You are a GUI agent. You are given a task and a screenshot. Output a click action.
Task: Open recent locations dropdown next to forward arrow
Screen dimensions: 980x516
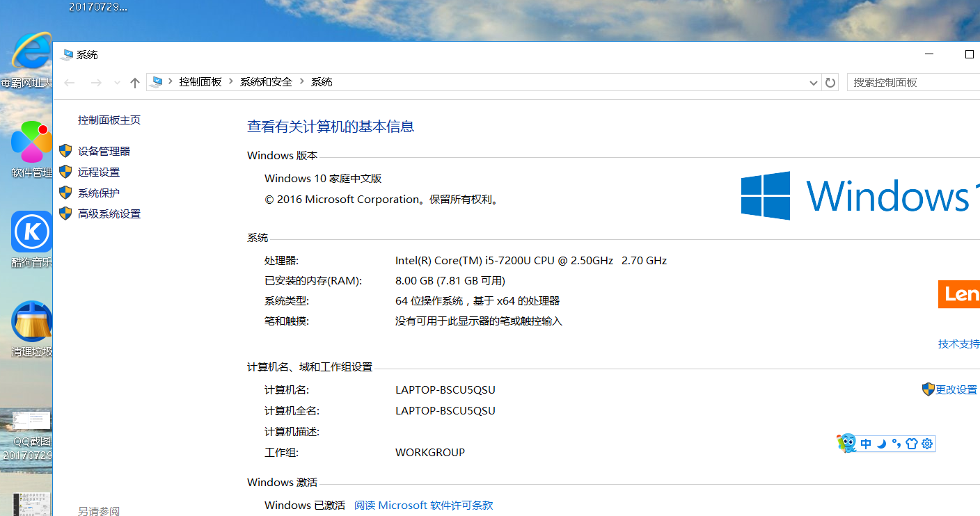117,83
